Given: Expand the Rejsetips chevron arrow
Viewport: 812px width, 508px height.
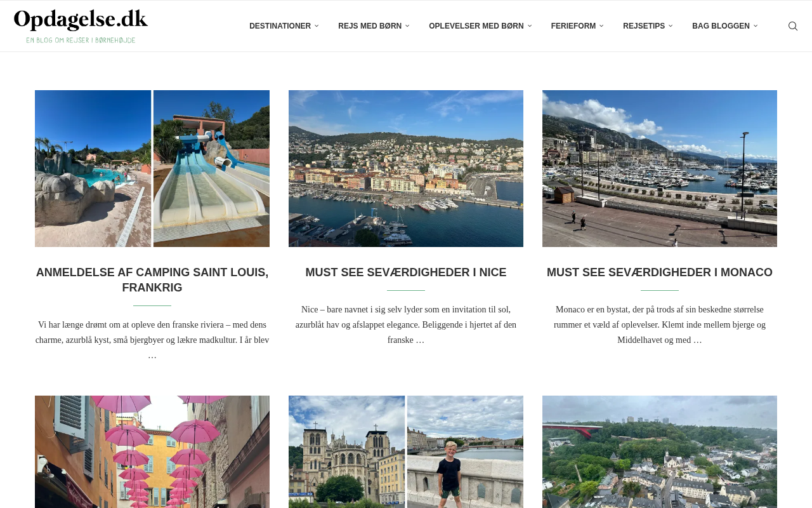Looking at the screenshot, I should pos(671,26).
